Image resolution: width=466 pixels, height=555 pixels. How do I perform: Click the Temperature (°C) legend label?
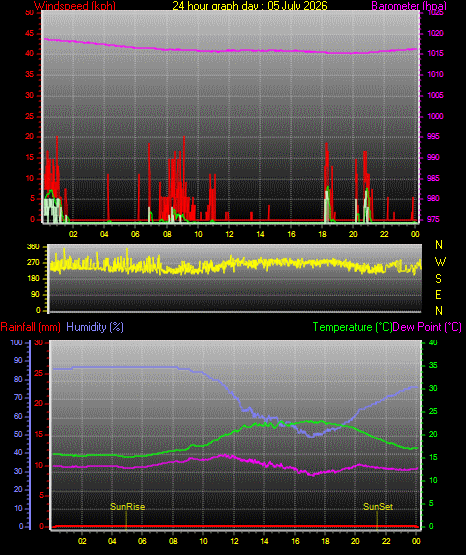[x=352, y=327]
